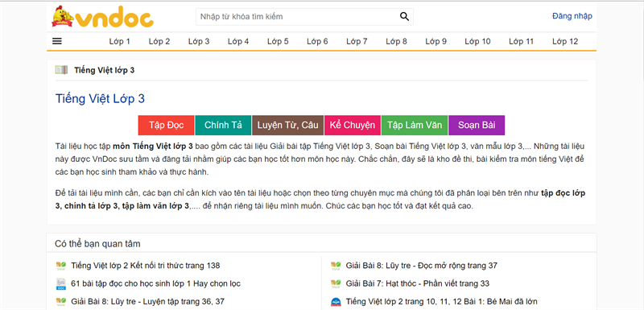
Task: Open Tiếng Việt lớp 2 Kết nối tri thức trang 138
Action: (146, 266)
